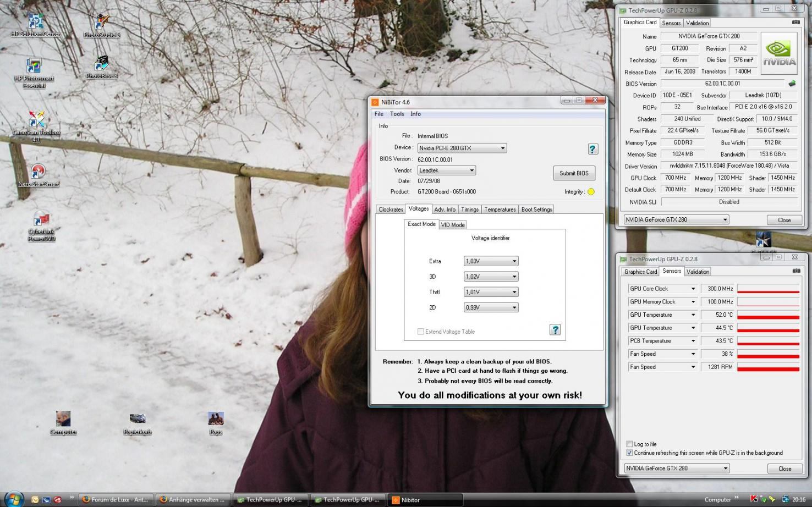Viewport: 812px width, 507px height.
Task: Click the red quick launch icon in the taskbar
Action: [x=57, y=499]
